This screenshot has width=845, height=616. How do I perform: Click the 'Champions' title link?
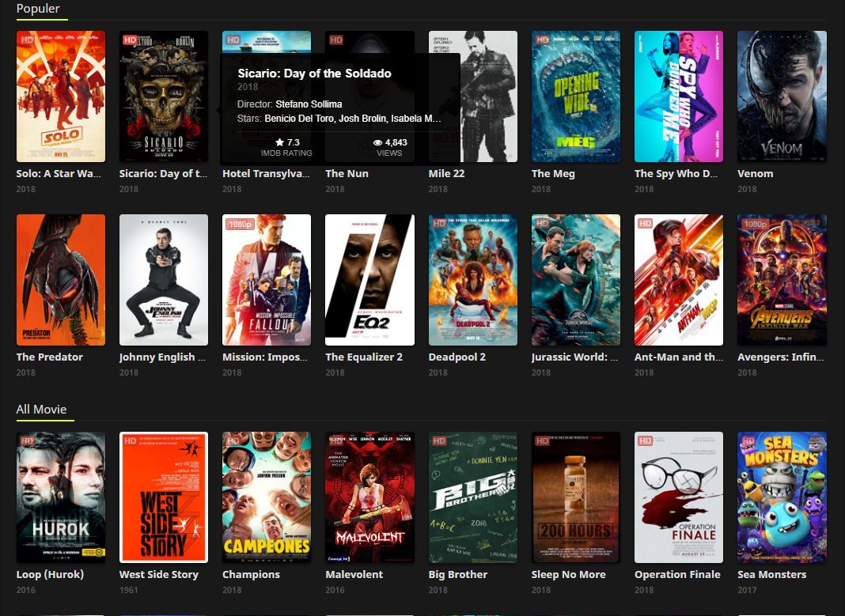tap(251, 575)
